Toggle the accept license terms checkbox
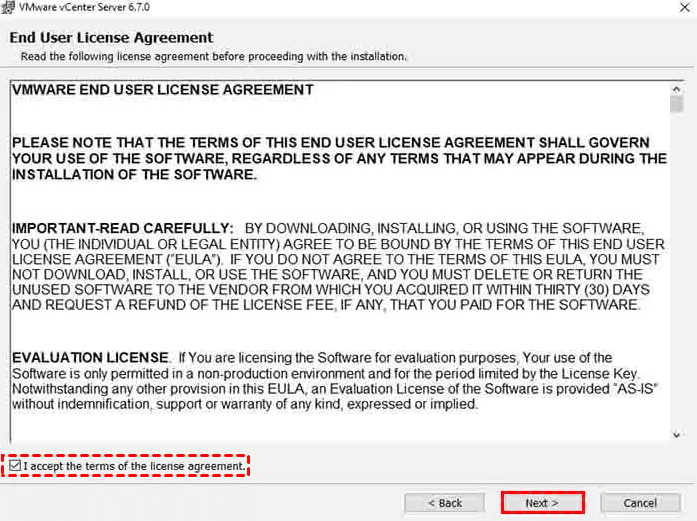 point(15,465)
